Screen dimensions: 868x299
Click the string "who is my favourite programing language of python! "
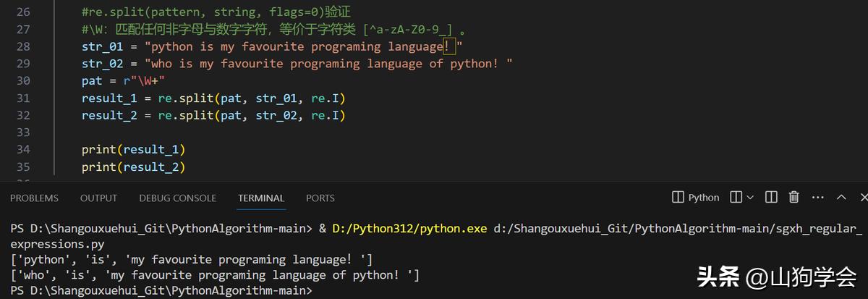point(328,64)
